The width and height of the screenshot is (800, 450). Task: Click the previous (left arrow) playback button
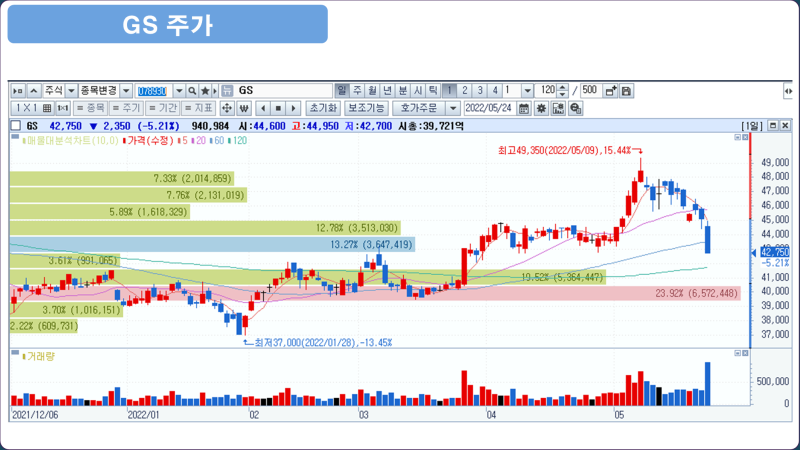(263, 108)
